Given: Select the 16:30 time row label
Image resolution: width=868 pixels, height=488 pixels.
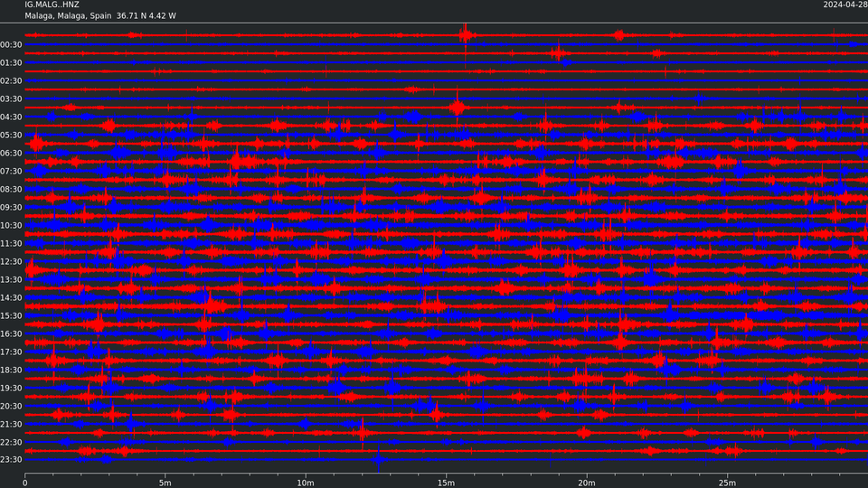Looking at the screenshot, I should (11, 334).
